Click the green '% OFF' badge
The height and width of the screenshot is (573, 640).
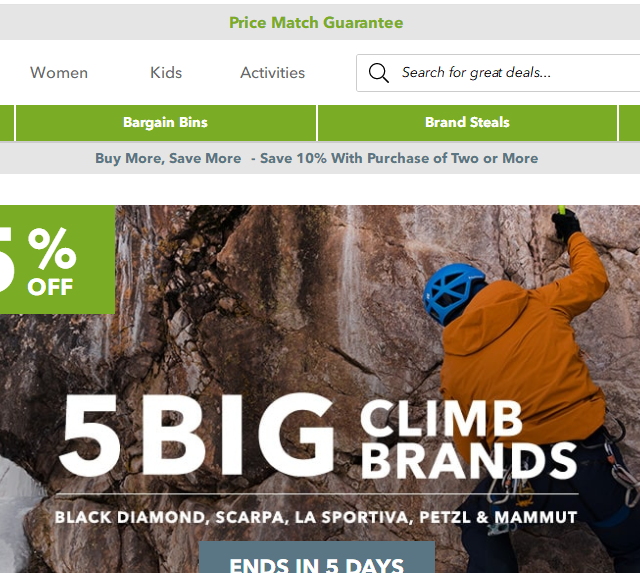click(57, 260)
